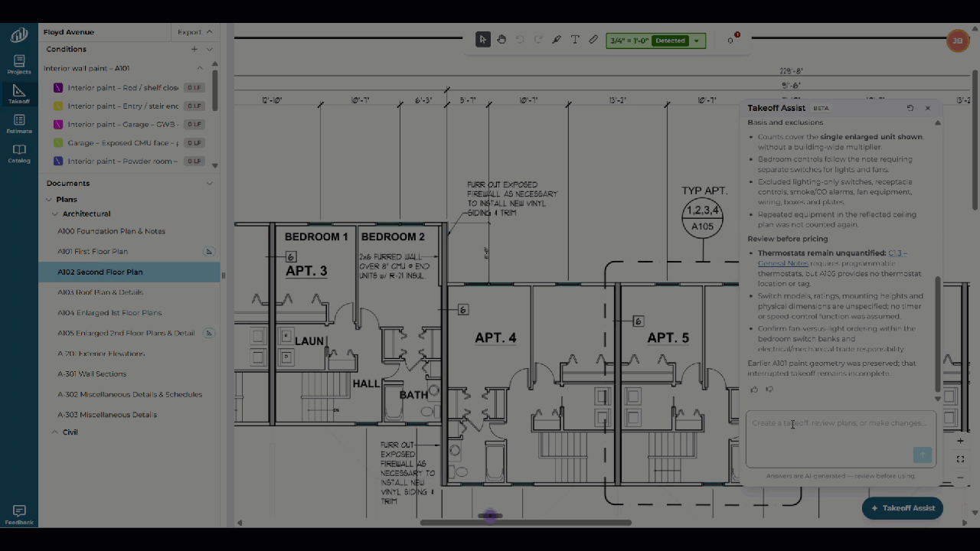Collapse the Conditions section
Image resolution: width=980 pixels, height=551 pixels.
point(210,49)
